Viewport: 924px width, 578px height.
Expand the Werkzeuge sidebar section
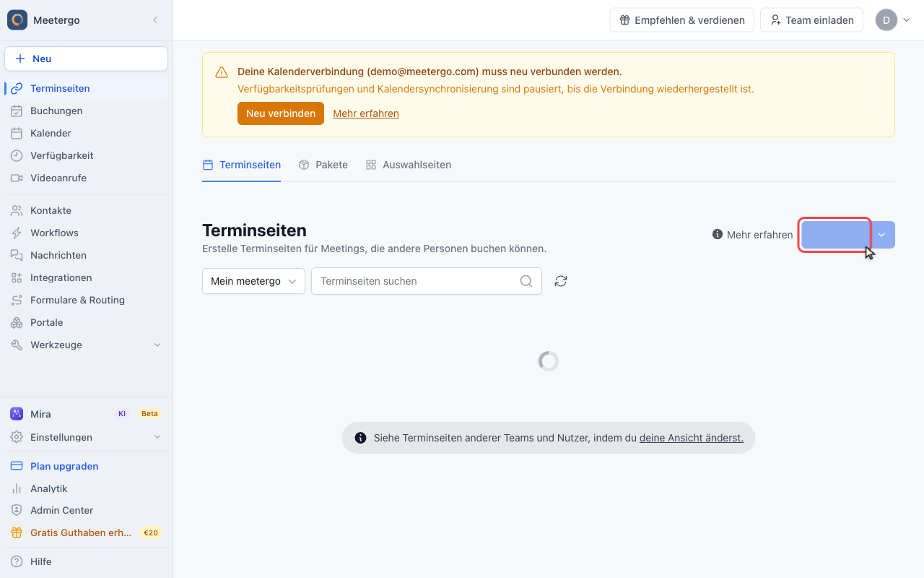pos(86,345)
